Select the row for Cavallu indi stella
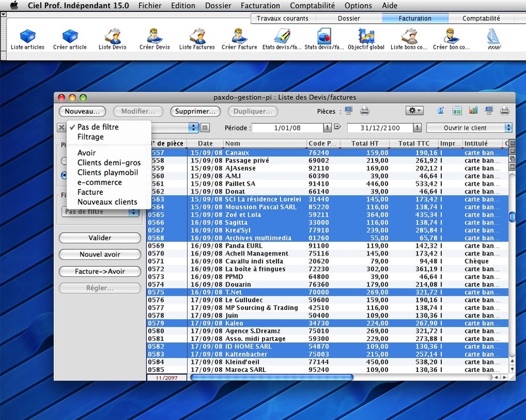Viewport: 526px width, 420px height. 327,261
